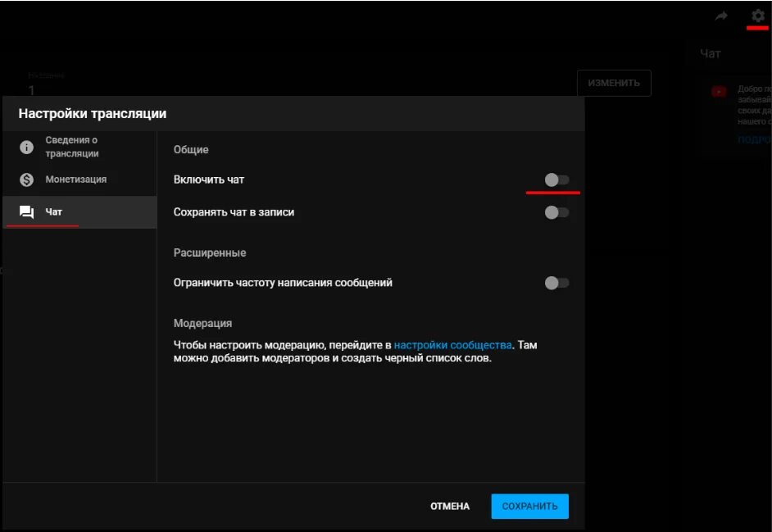The image size is (772, 532).
Task: Click the YouTube logo in chat panel
Action: click(719, 92)
